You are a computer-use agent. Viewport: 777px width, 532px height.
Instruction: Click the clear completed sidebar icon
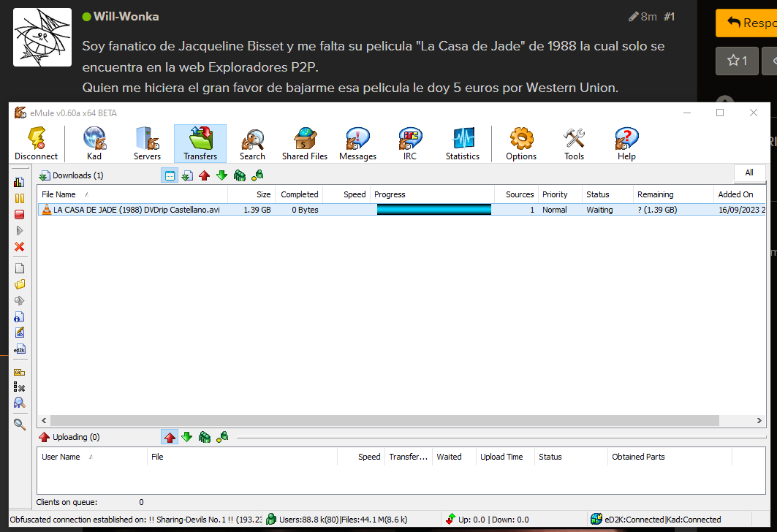coord(19,387)
